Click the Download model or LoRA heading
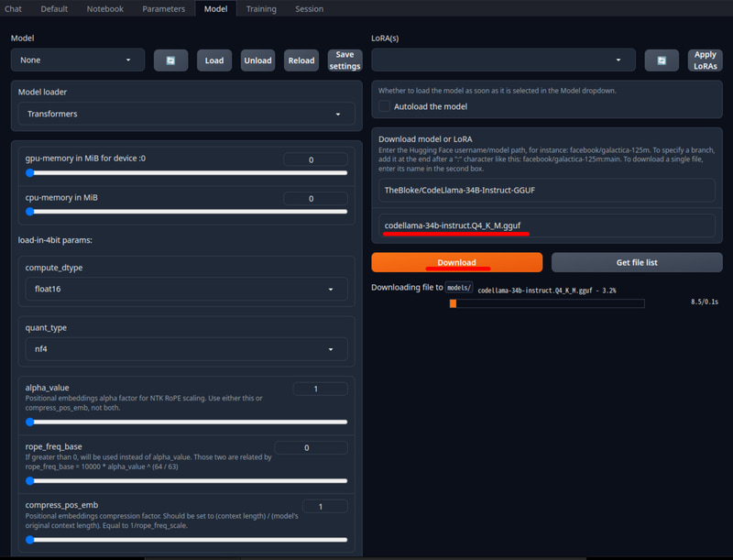 coord(425,138)
